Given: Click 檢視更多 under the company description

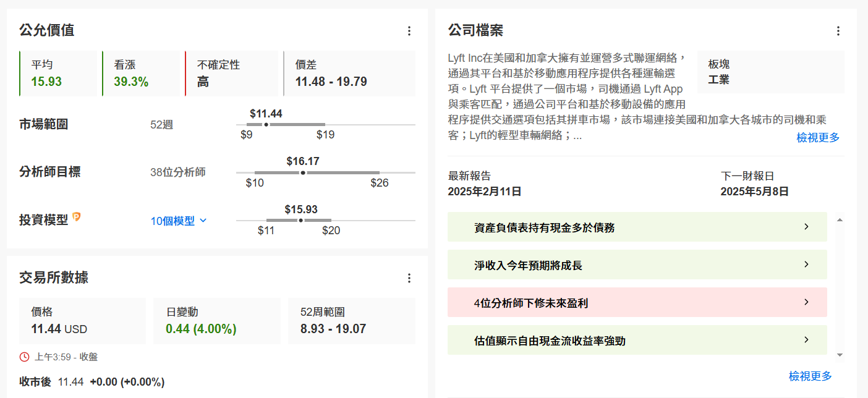Looking at the screenshot, I should click(818, 138).
